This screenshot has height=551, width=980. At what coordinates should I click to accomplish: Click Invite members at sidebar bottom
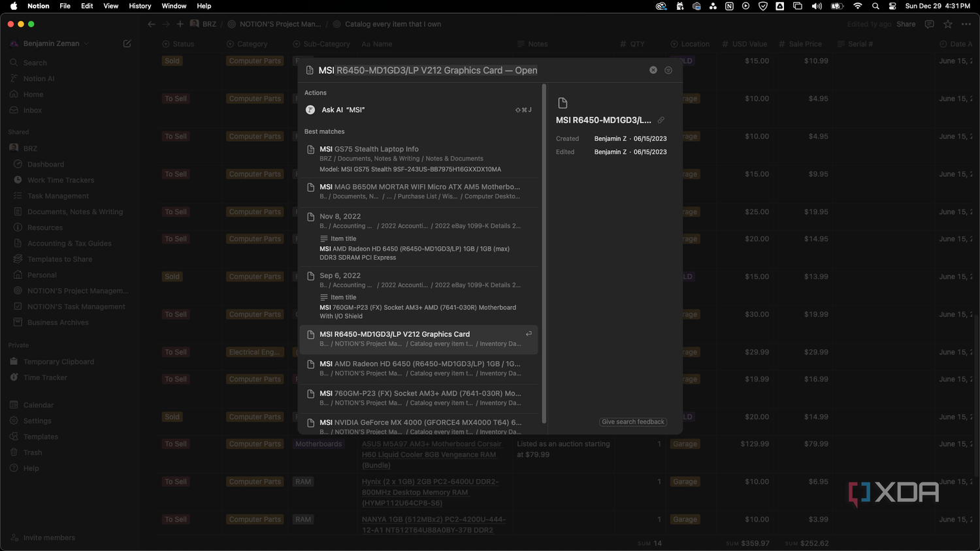pyautogui.click(x=49, y=538)
